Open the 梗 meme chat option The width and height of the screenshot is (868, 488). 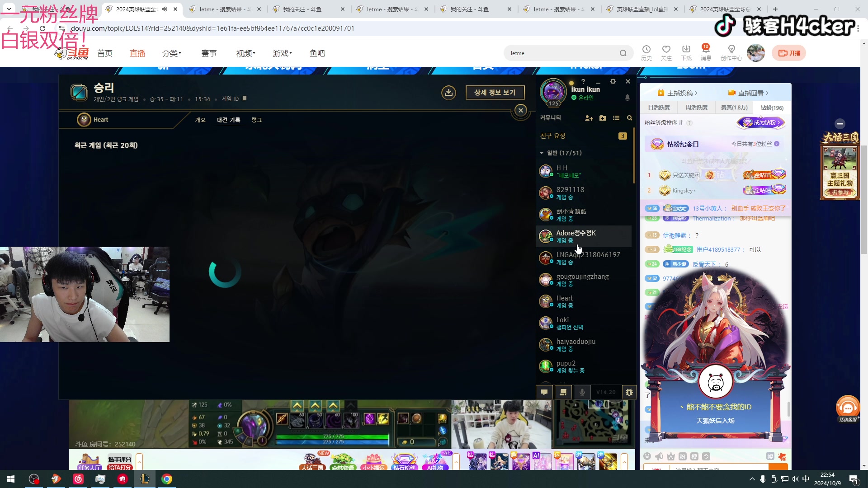(x=694, y=456)
